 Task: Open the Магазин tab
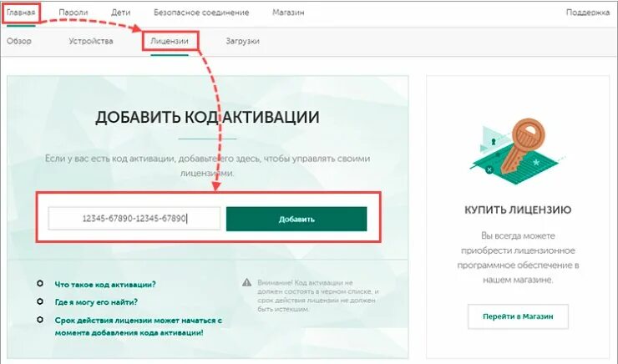(288, 13)
